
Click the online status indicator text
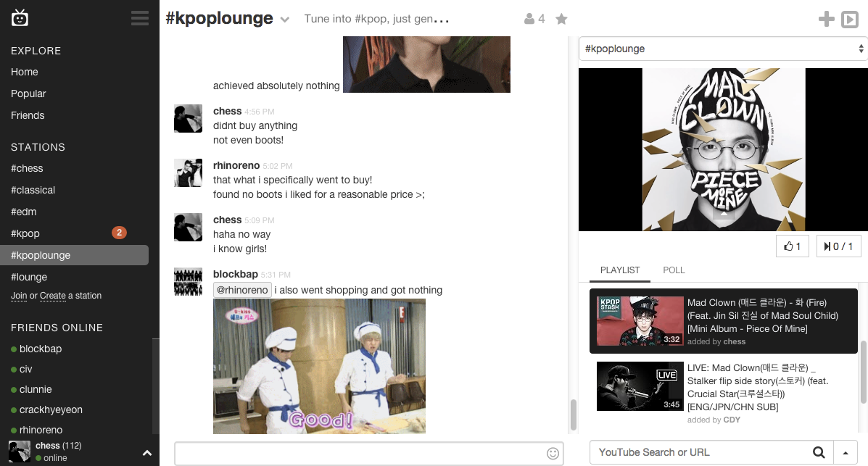click(x=55, y=458)
